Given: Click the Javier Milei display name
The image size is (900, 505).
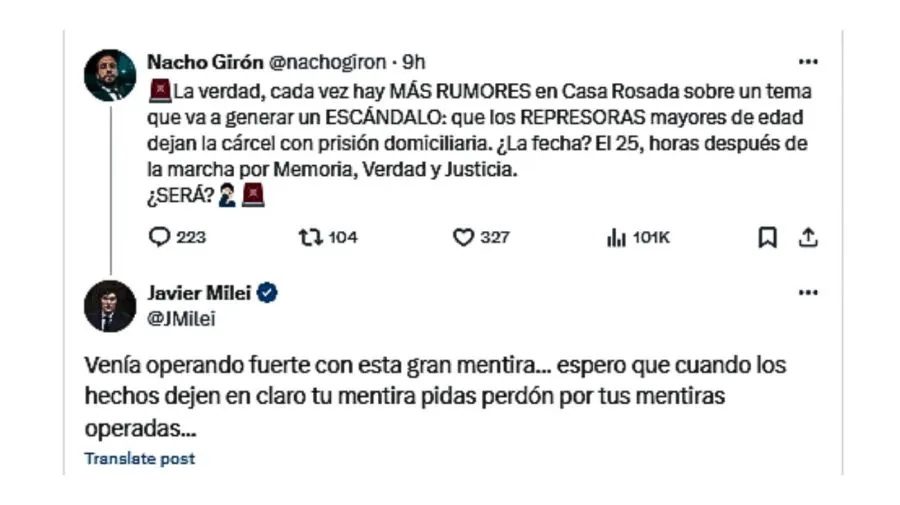Looking at the screenshot, I should (x=200, y=293).
